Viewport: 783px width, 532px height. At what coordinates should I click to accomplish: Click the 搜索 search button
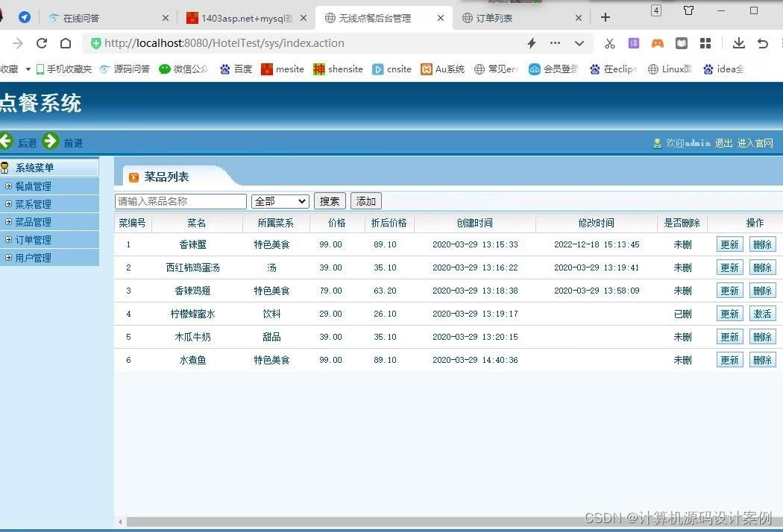[330, 201]
